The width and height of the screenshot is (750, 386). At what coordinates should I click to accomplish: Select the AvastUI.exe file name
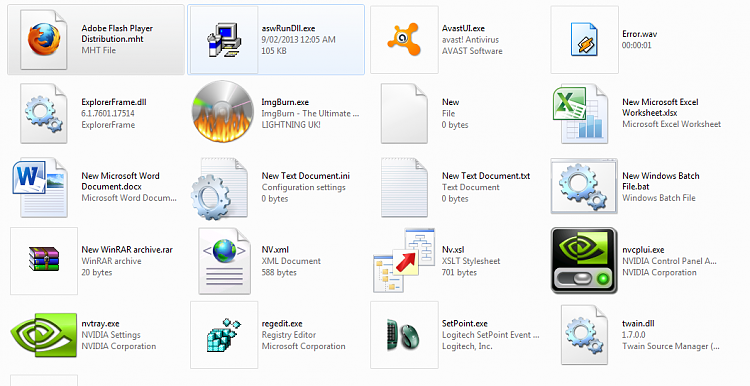(463, 28)
